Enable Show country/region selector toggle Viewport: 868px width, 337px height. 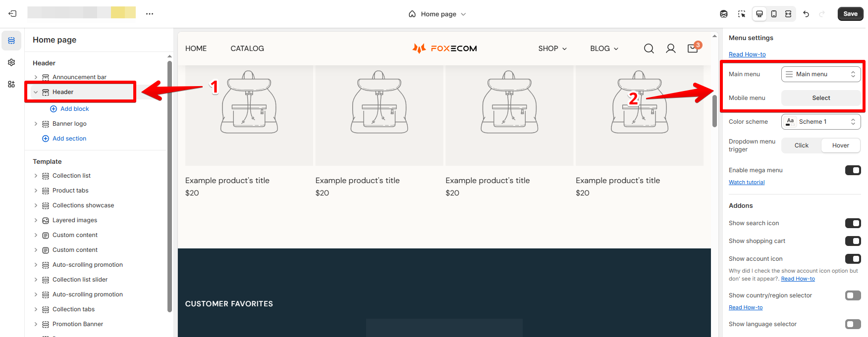(853, 295)
